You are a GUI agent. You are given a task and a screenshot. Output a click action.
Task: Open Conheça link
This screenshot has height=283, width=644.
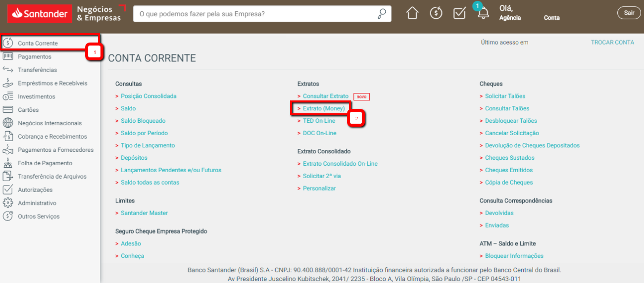coord(132,256)
